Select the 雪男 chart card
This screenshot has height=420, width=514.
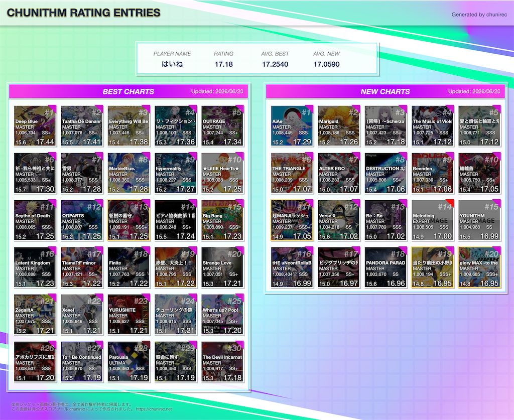click(x=82, y=173)
